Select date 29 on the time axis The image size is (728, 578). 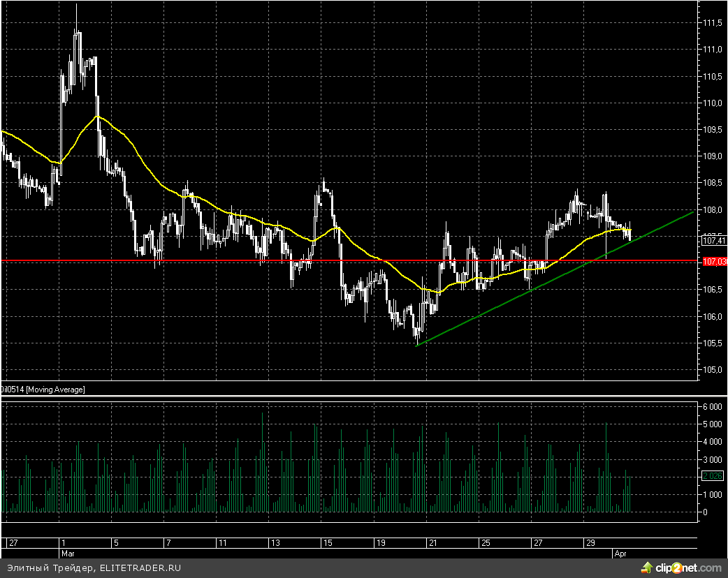(x=590, y=542)
